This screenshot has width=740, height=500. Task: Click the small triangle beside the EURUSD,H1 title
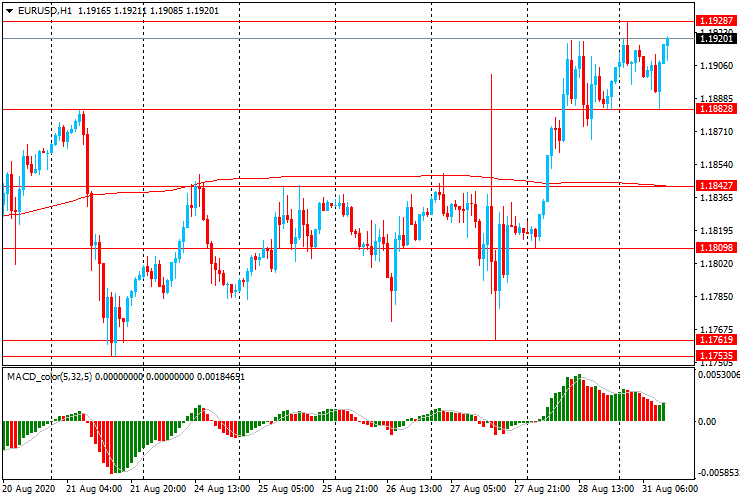point(8,10)
